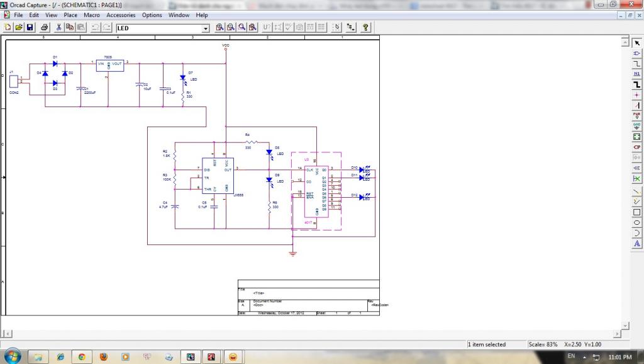
Task: Select the Place Part tool
Action: (636, 53)
